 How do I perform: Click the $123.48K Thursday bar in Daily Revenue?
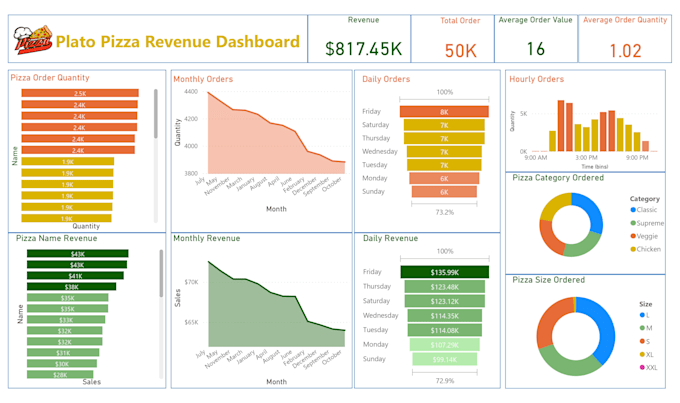445,287
